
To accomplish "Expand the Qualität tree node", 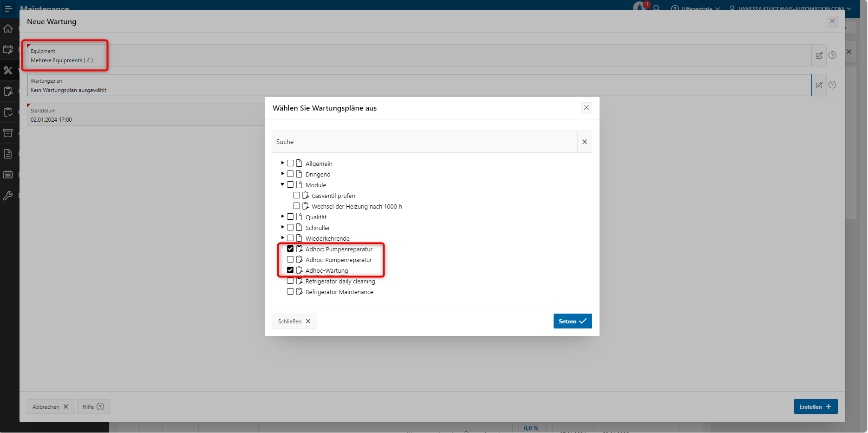I will [282, 216].
